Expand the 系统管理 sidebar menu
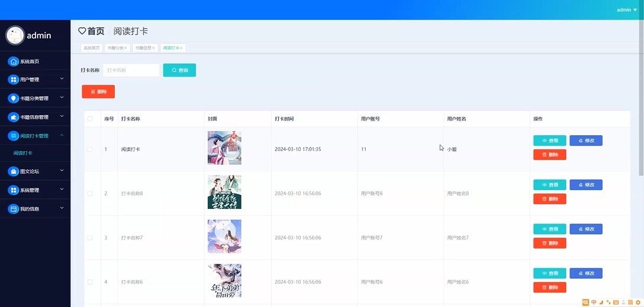Viewport: 644px width, 307px height. 62,189
